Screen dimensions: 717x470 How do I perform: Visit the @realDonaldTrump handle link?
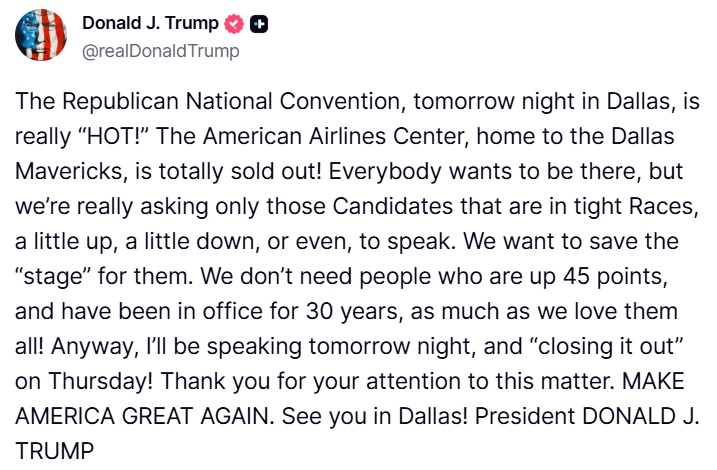pyautogui.click(x=161, y=51)
